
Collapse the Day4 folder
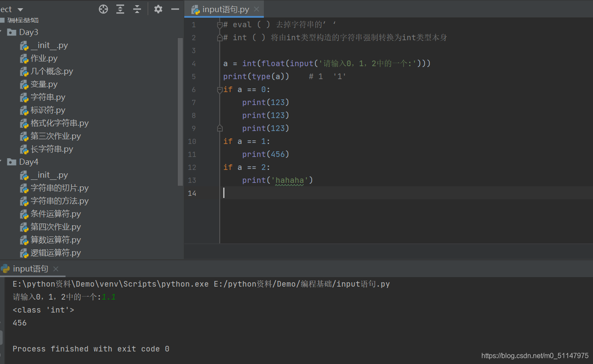(1, 162)
